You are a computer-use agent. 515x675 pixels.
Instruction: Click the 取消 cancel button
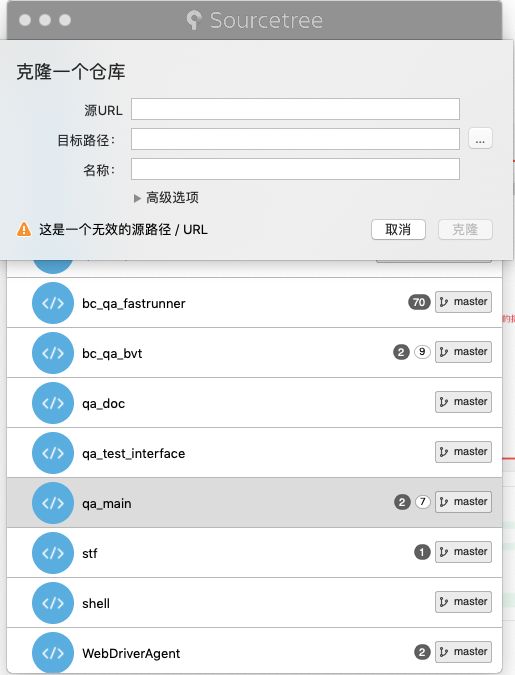tap(398, 229)
